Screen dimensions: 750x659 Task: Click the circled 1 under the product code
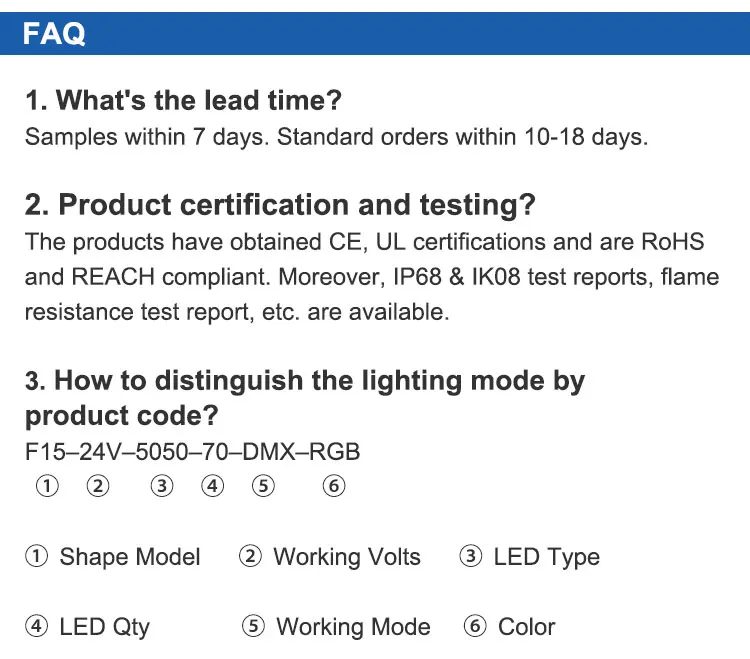click(x=47, y=486)
